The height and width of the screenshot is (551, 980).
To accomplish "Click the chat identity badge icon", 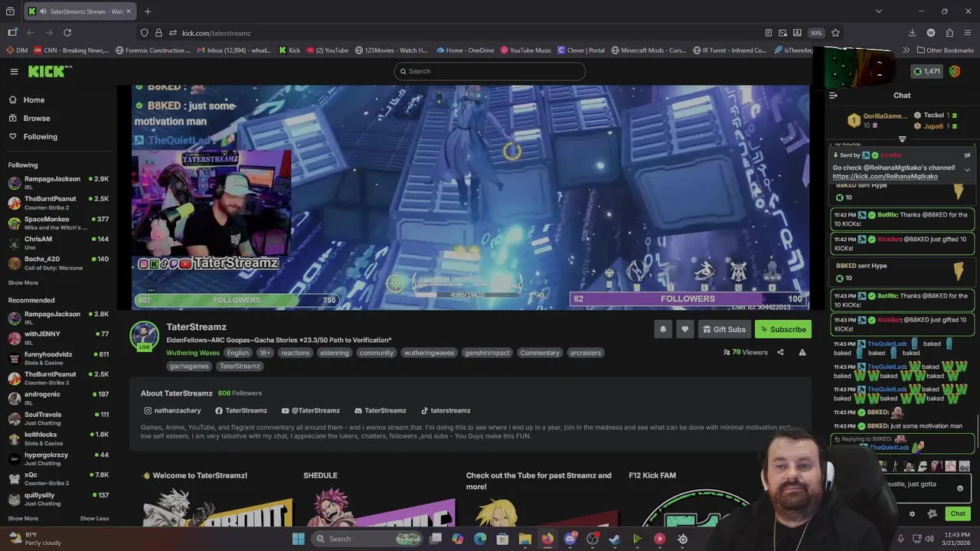I will [932, 514].
